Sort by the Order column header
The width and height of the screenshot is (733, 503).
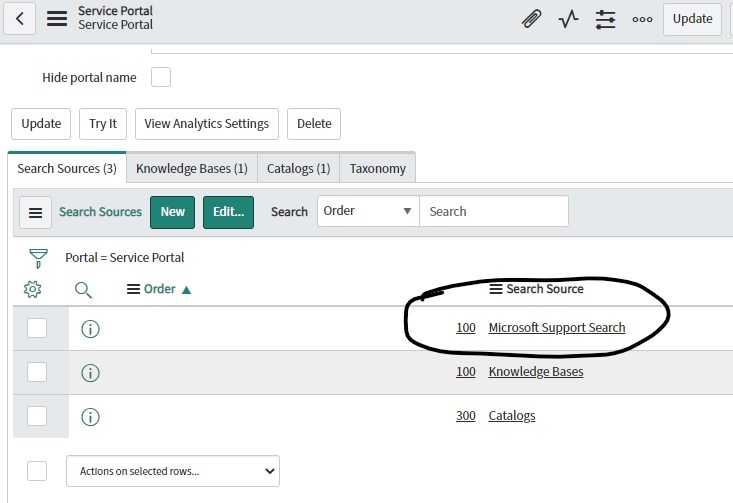point(159,289)
